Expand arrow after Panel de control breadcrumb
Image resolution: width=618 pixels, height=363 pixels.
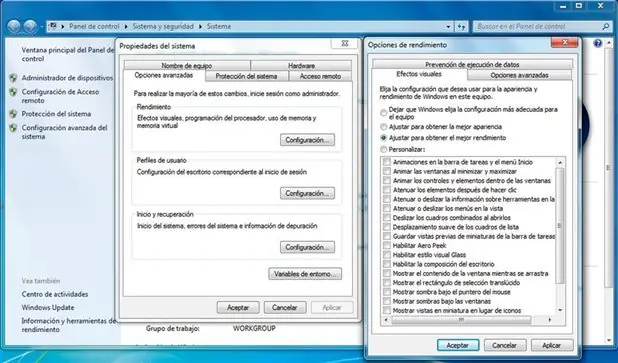pyautogui.click(x=126, y=27)
